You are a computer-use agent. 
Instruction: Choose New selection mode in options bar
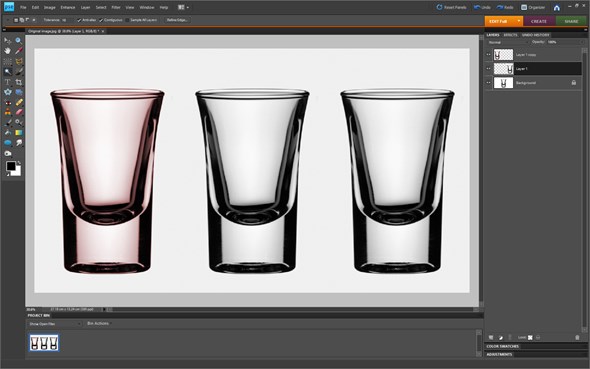[16, 20]
